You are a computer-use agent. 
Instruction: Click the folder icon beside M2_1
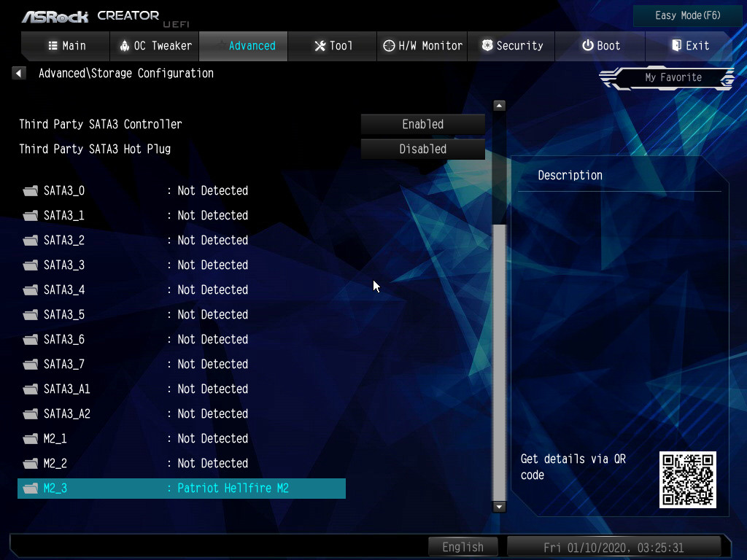tap(30, 439)
